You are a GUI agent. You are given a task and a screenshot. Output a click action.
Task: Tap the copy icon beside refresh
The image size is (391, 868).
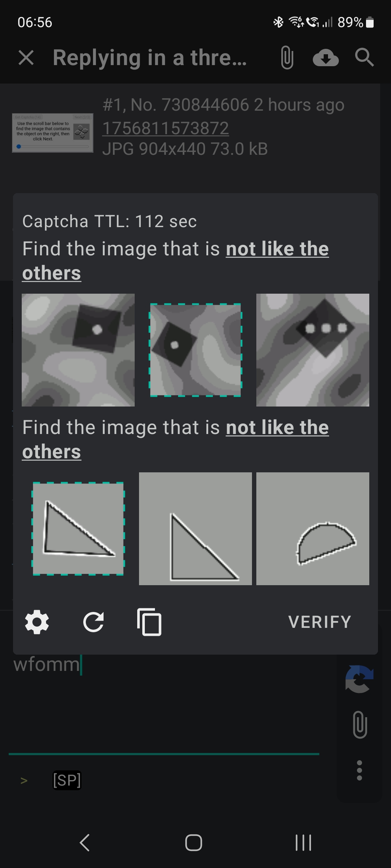point(150,622)
